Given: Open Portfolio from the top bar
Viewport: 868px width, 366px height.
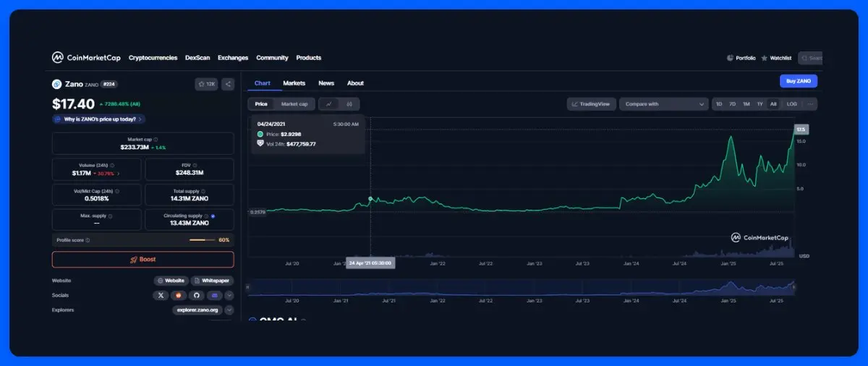Looking at the screenshot, I should [x=741, y=58].
